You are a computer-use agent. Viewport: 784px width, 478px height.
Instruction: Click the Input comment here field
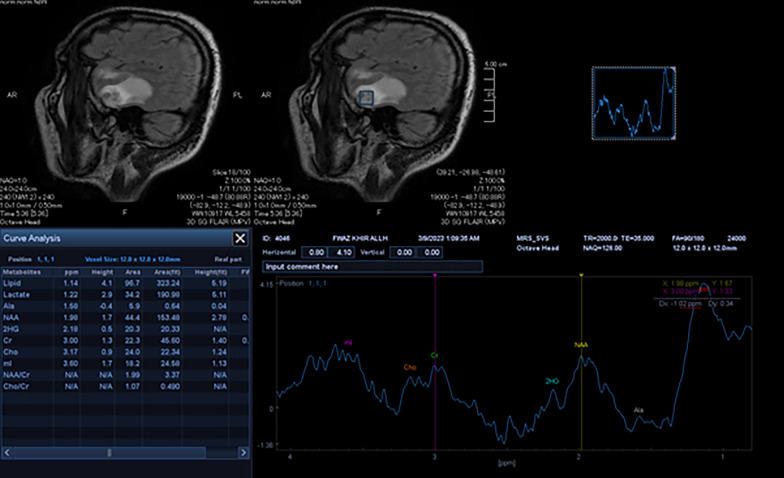click(372, 267)
